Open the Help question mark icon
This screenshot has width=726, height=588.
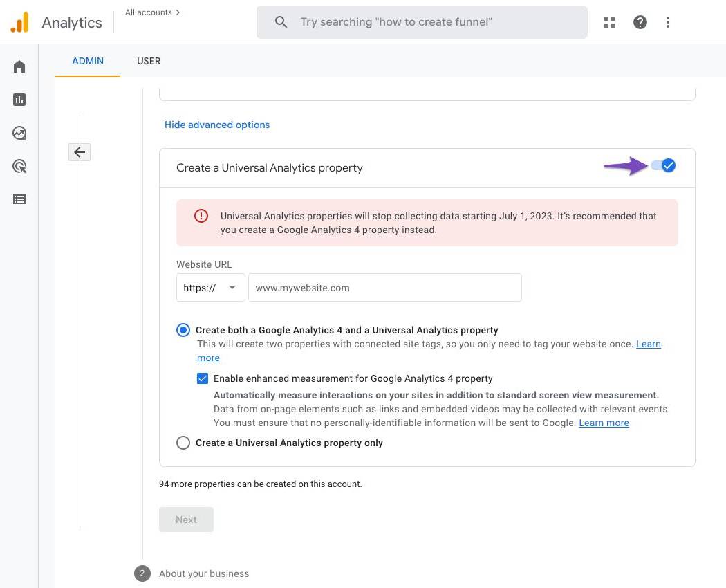click(640, 22)
